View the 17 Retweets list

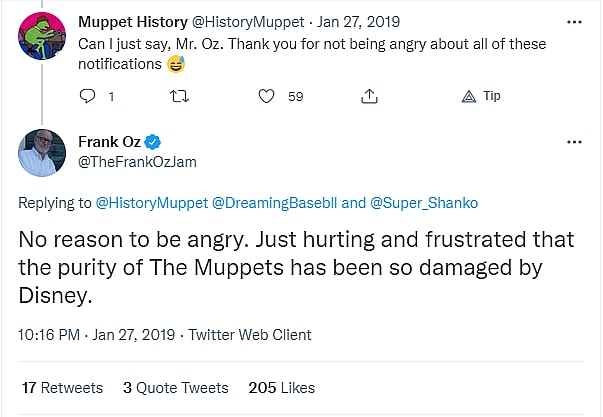(62, 387)
